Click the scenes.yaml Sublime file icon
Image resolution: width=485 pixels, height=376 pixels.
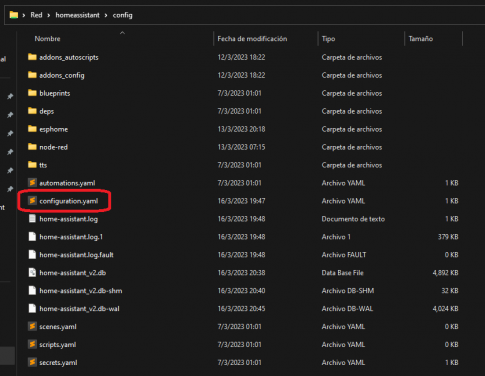pyautogui.click(x=32, y=326)
